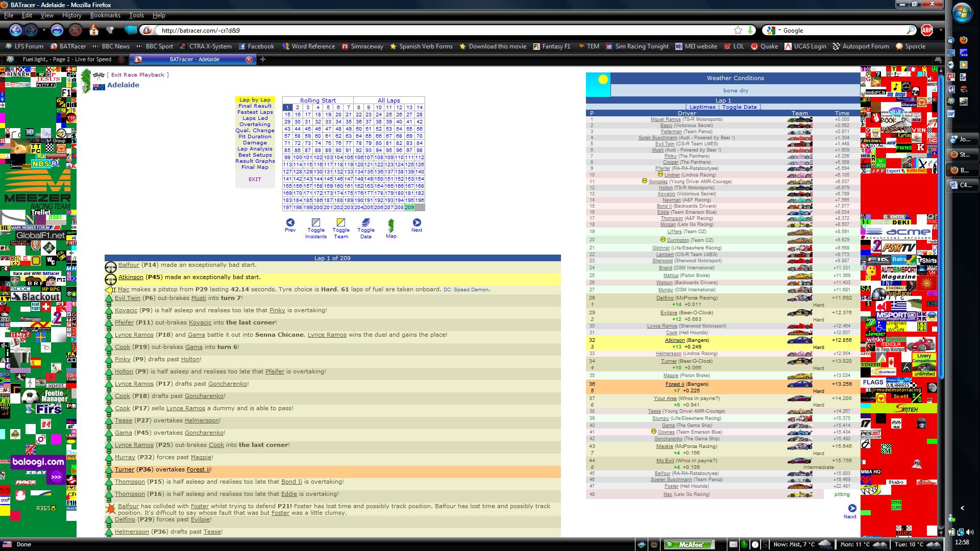Open new tab with plus button
Viewport: 980px width, 551px height.
click(263, 59)
